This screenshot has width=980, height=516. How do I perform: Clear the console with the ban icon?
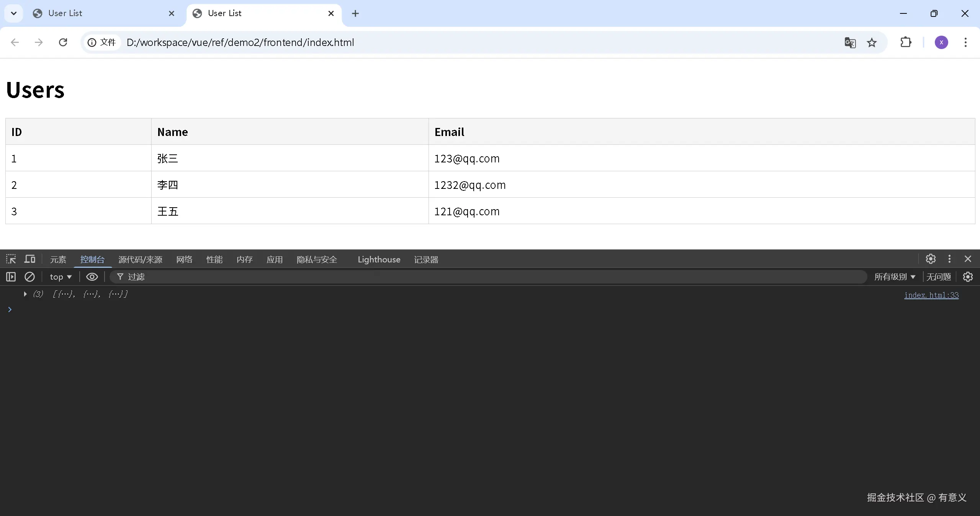click(29, 277)
